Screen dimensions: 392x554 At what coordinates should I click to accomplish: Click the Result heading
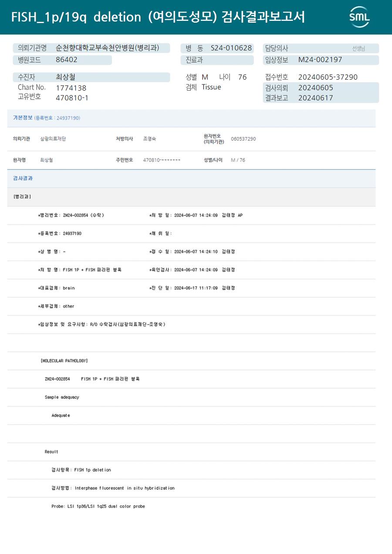click(x=51, y=452)
